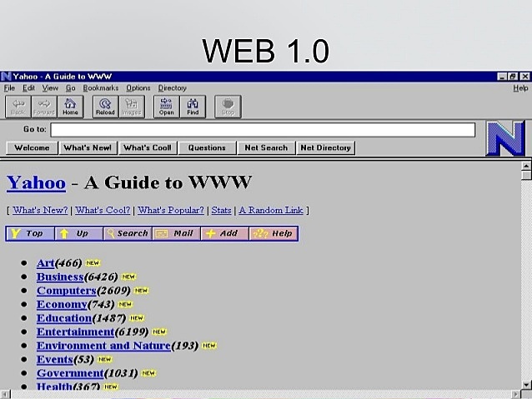532x399 pixels.
Task: Click the Questions directory button
Action: 207,147
